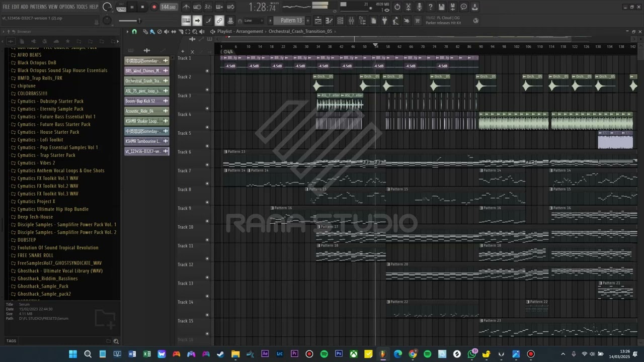The width and height of the screenshot is (644, 362).
Task: Mute Track 3 using its green dot
Action: click(207, 109)
